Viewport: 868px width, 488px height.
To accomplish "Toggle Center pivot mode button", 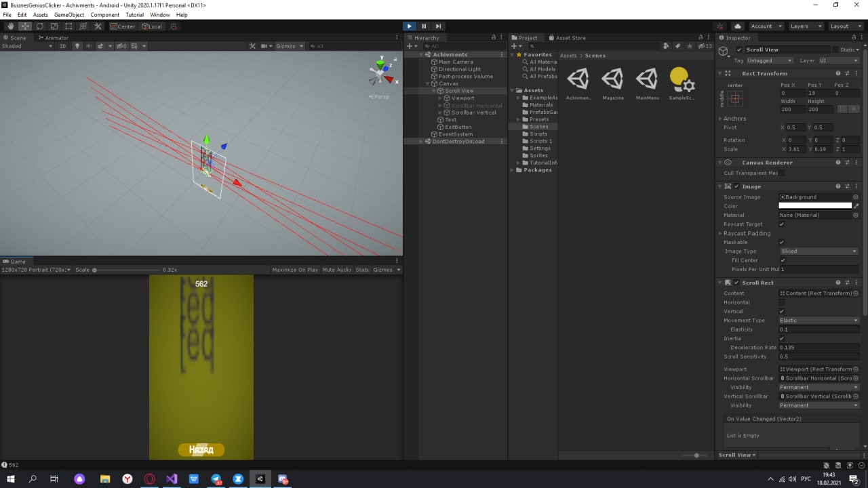I will click(x=123, y=26).
